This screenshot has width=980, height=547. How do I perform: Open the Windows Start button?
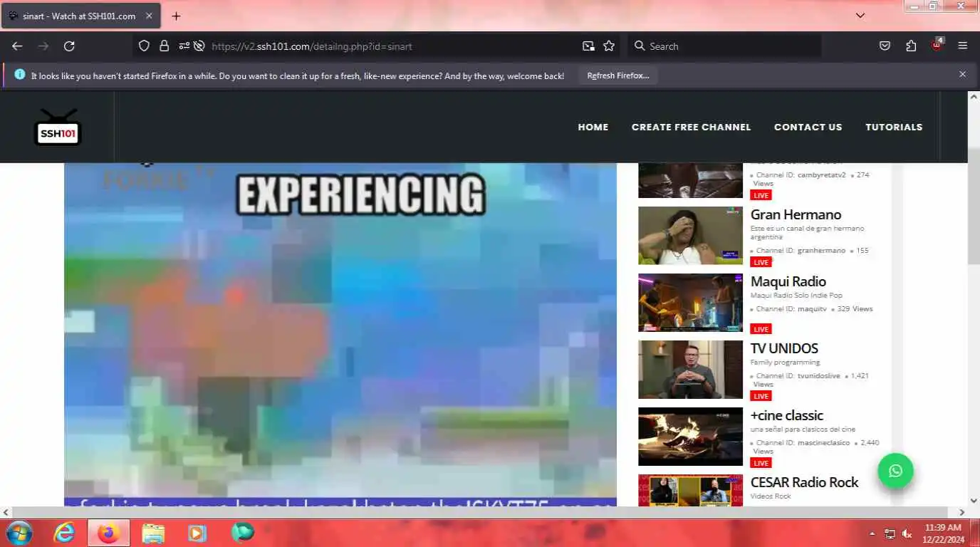19,533
